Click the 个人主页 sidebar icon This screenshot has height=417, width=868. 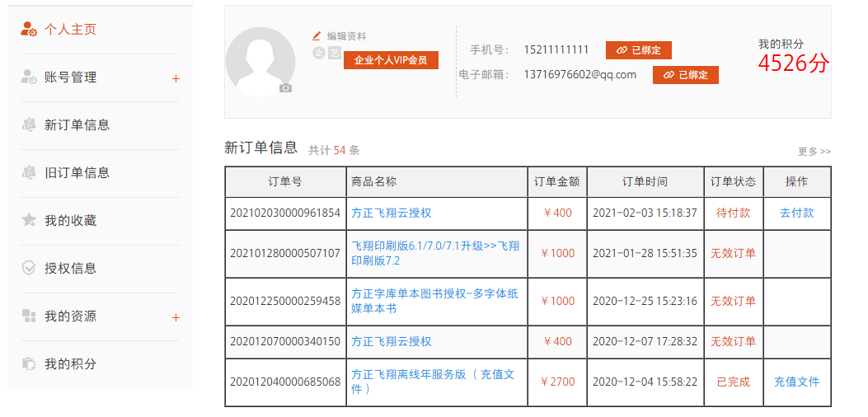click(x=29, y=30)
